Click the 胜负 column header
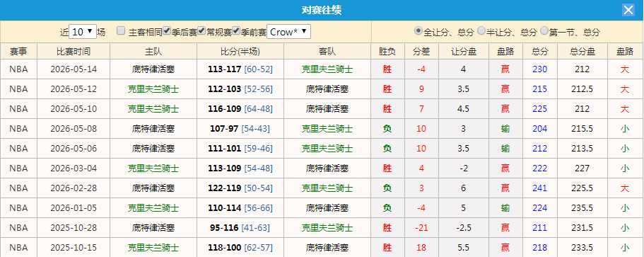Screen dimensions: 644x257 (387, 52)
